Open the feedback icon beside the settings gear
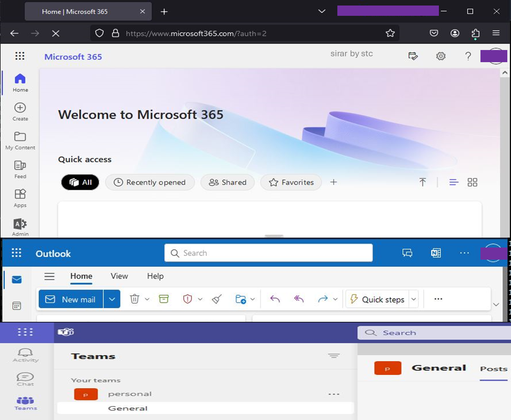This screenshot has height=420, width=511. coord(413,56)
